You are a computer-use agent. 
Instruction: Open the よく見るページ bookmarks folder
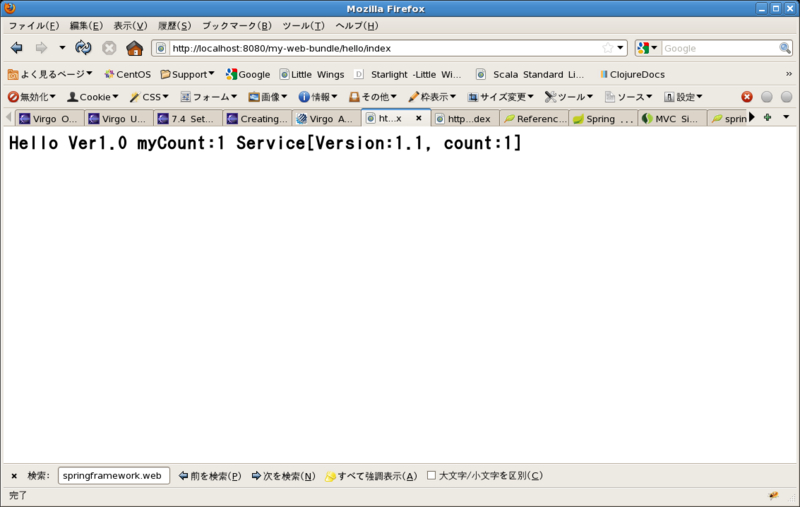[x=49, y=74]
